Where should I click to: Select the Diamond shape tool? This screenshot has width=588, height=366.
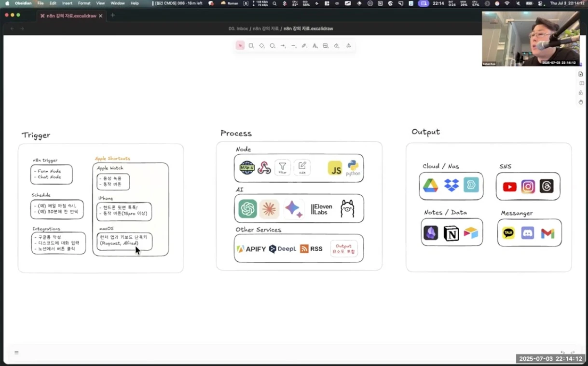(x=262, y=46)
